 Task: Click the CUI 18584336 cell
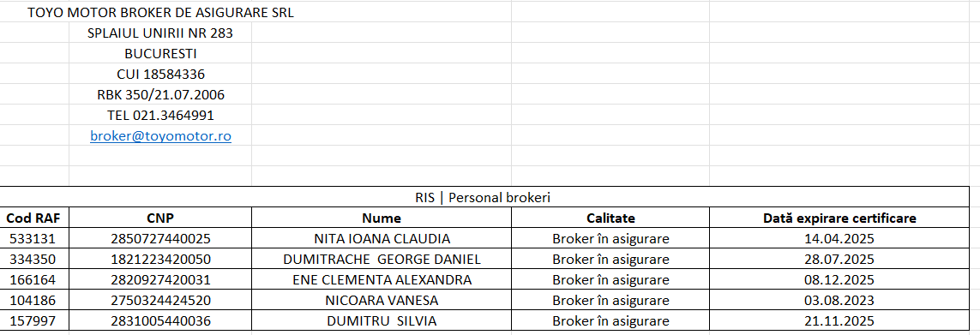(x=160, y=75)
